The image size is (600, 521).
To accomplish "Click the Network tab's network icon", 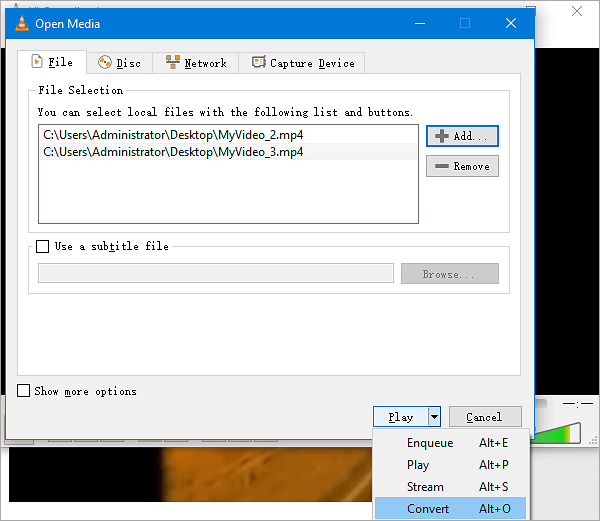I will [x=173, y=63].
